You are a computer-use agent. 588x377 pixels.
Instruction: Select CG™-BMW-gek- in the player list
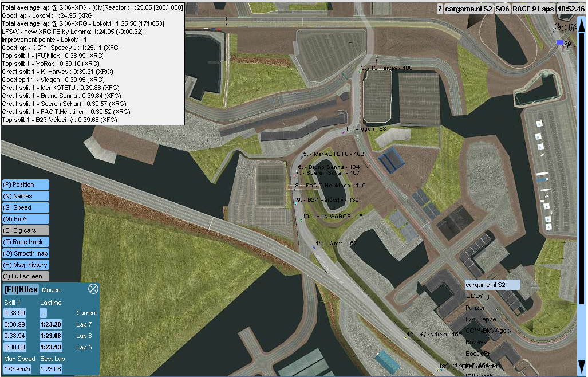tap(488, 331)
